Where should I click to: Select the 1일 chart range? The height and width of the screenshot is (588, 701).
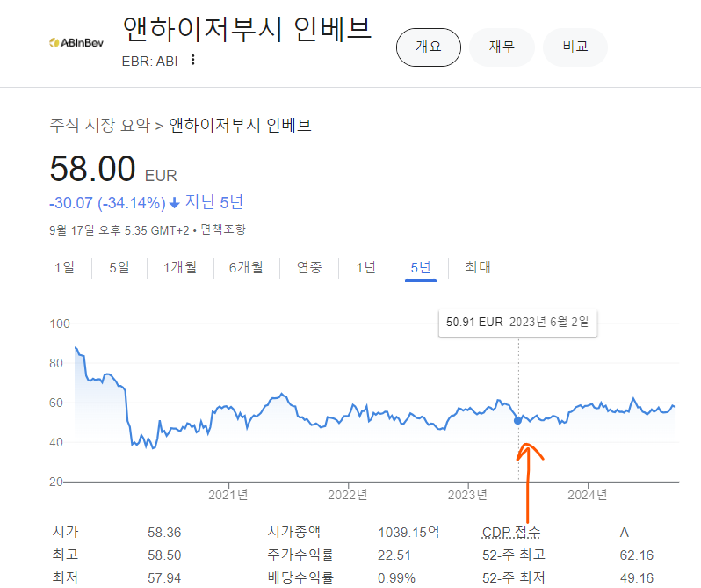[64, 267]
